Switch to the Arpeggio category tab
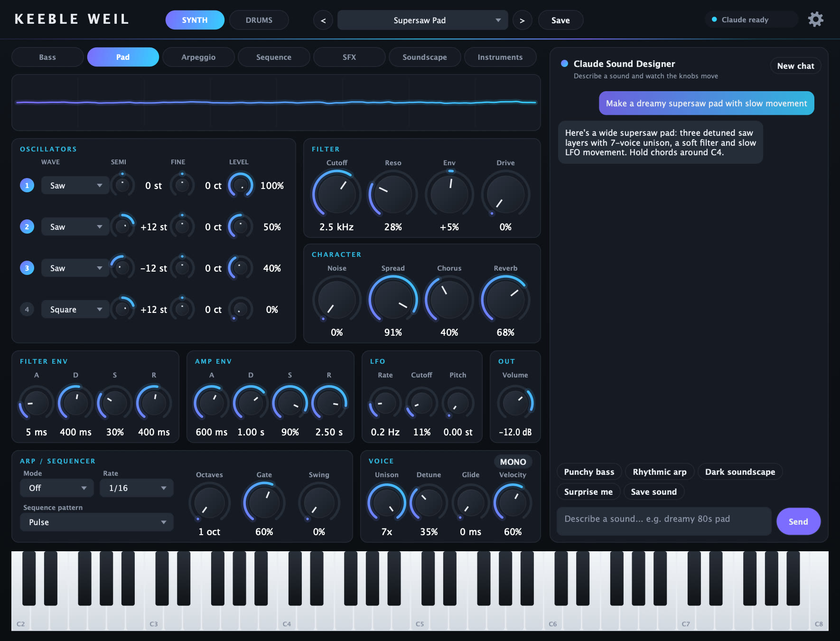Image resolution: width=840 pixels, height=641 pixels. click(198, 57)
